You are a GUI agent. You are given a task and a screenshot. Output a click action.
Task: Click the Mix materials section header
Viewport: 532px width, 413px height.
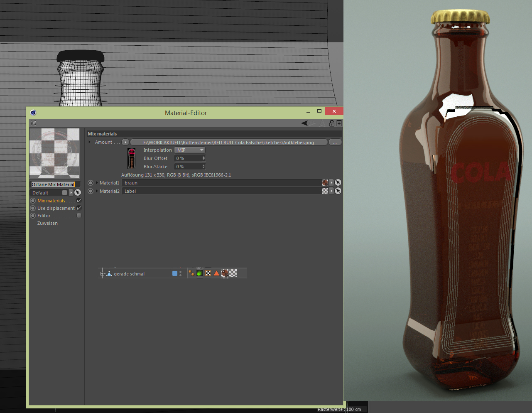pos(214,134)
